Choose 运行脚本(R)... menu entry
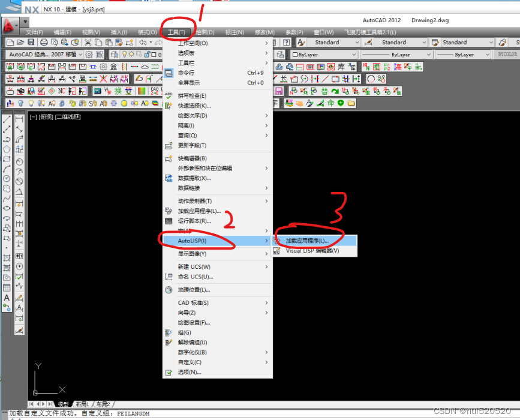 [218, 221]
